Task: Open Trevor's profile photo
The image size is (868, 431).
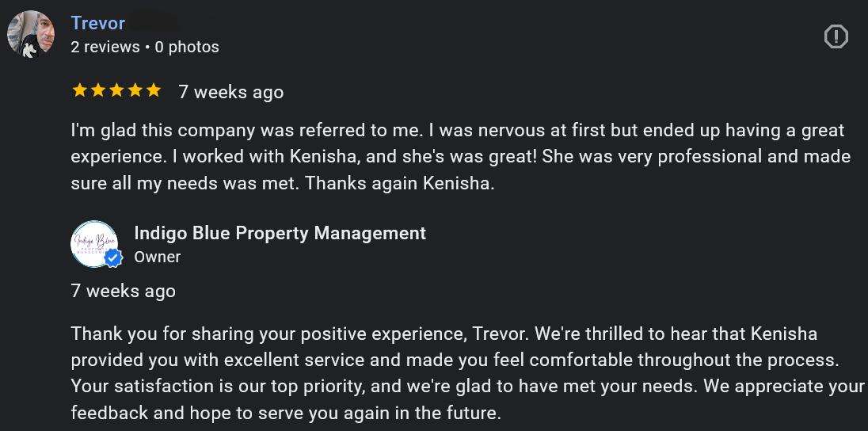Action: pos(31,34)
